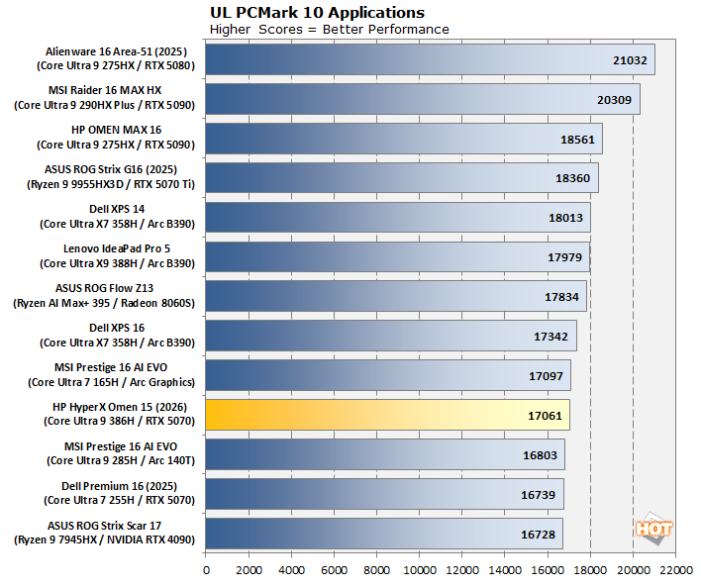701x588 pixels.
Task: Click the x-axis tick label 10000
Action: [x=420, y=570]
